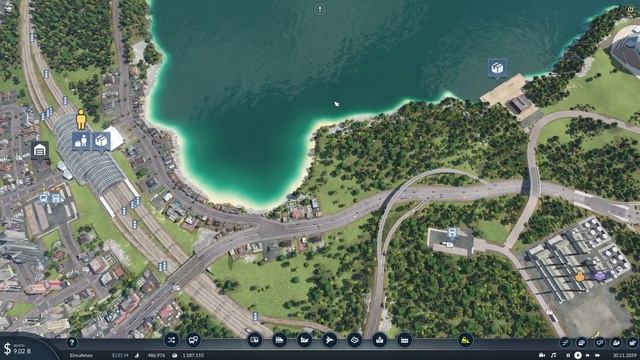Open the power menu icon
The height and width of the screenshot is (360, 640).
[631, 9]
